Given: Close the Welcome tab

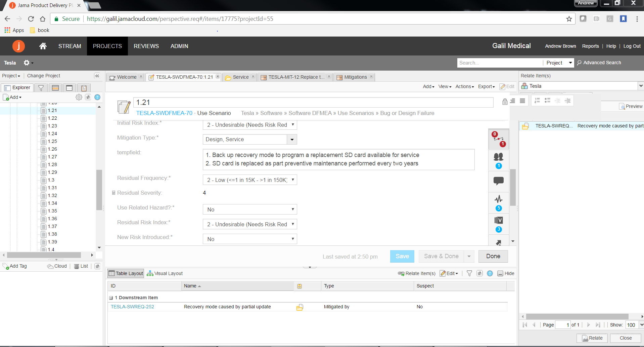Looking at the screenshot, I should pyautogui.click(x=141, y=77).
